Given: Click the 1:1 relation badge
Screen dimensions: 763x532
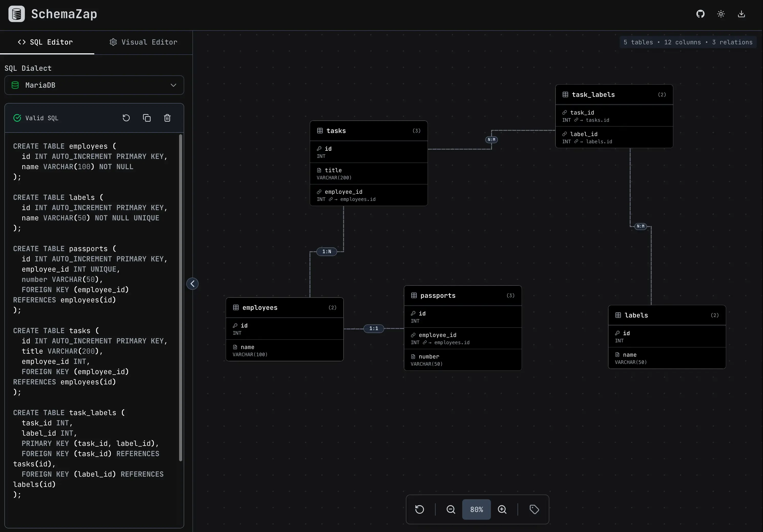Looking at the screenshot, I should [374, 328].
